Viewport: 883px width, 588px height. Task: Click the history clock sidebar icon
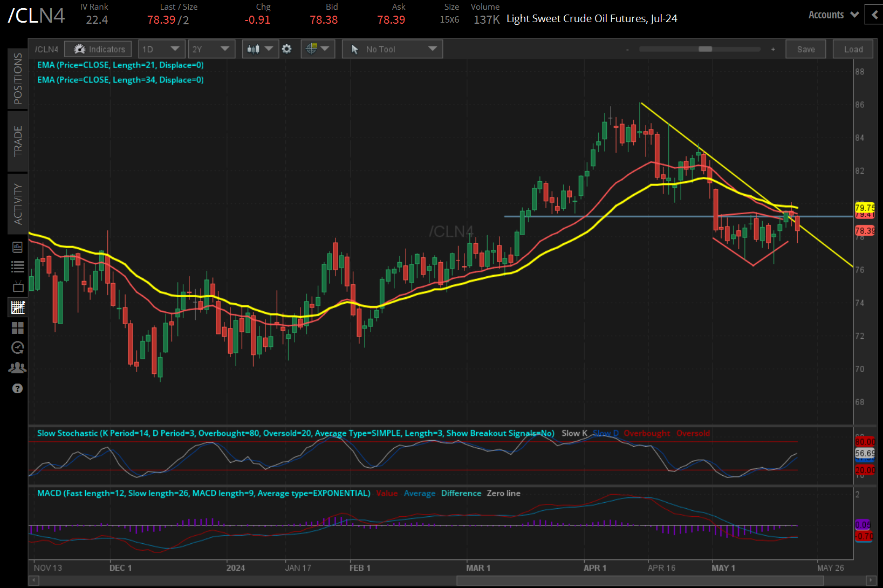point(17,347)
